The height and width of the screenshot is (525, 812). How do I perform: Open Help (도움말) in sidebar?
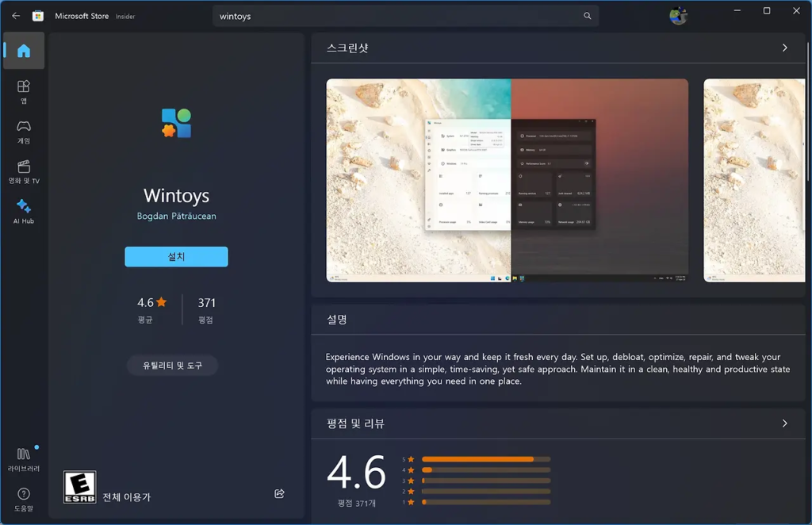pyautogui.click(x=23, y=499)
